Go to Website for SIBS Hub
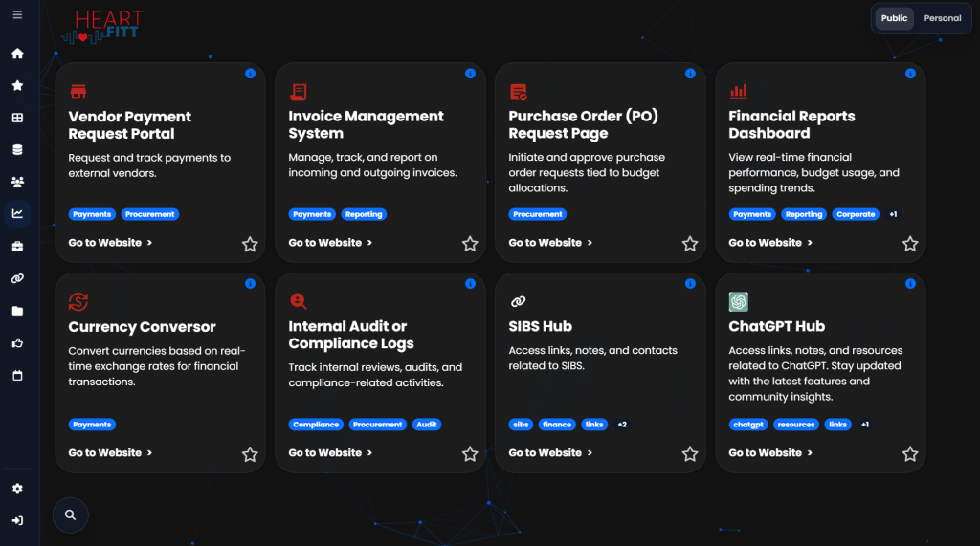 click(550, 453)
